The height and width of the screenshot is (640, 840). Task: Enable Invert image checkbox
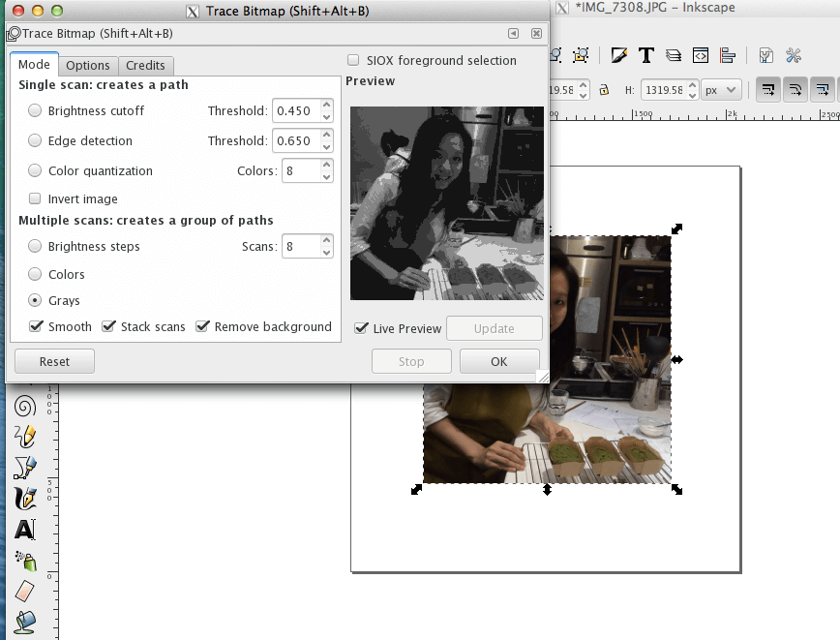click(x=35, y=198)
